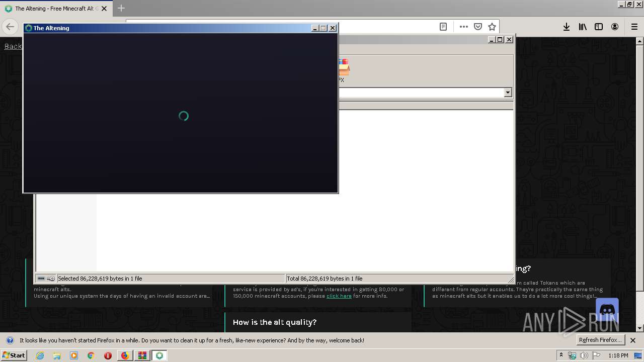644x362 pixels.
Task: Click The Altening app loading spinner
Action: point(184,116)
